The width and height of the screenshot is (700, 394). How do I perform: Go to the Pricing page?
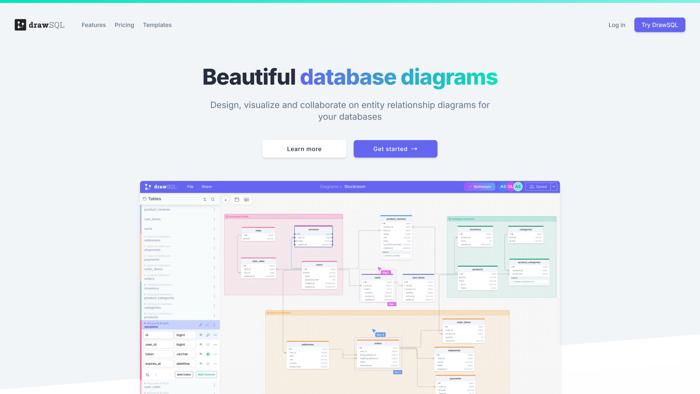coord(124,25)
